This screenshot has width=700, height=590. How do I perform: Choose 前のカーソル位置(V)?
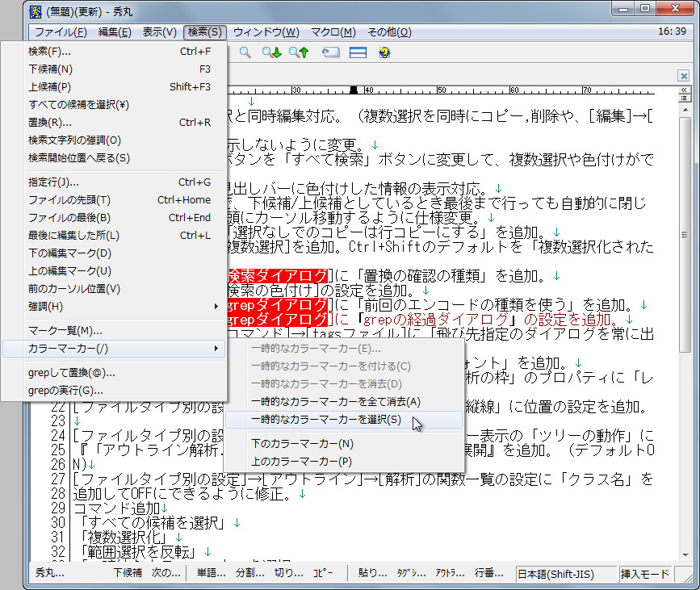114,289
